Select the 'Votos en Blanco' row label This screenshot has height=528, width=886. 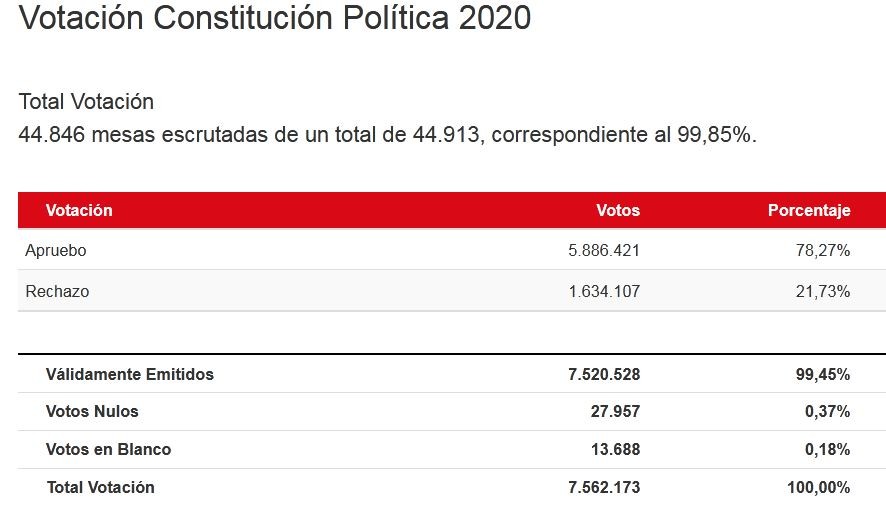(x=108, y=449)
